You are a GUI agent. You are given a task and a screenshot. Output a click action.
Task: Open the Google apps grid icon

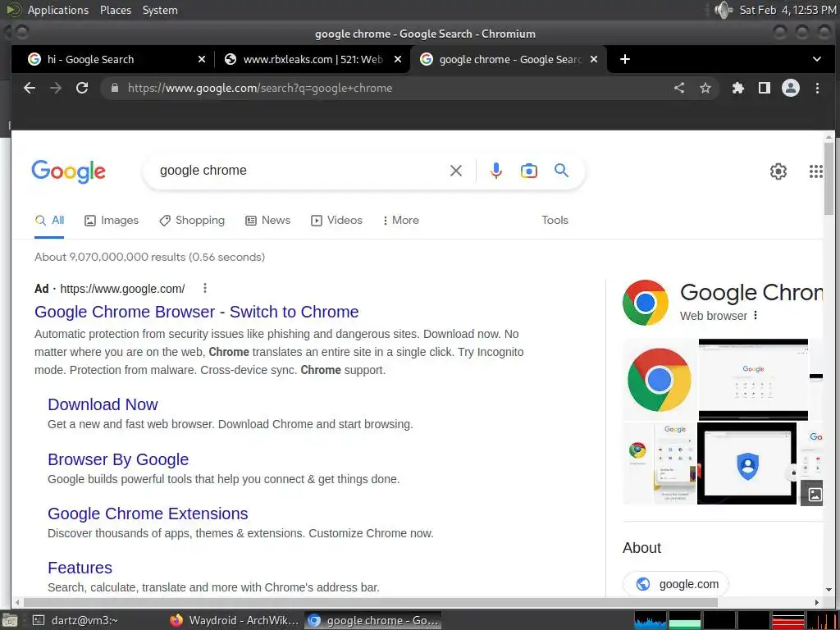pos(815,171)
